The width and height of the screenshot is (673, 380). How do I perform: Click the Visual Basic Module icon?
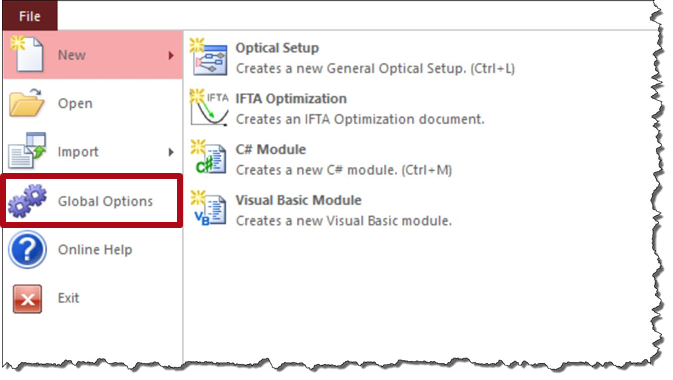(x=209, y=209)
